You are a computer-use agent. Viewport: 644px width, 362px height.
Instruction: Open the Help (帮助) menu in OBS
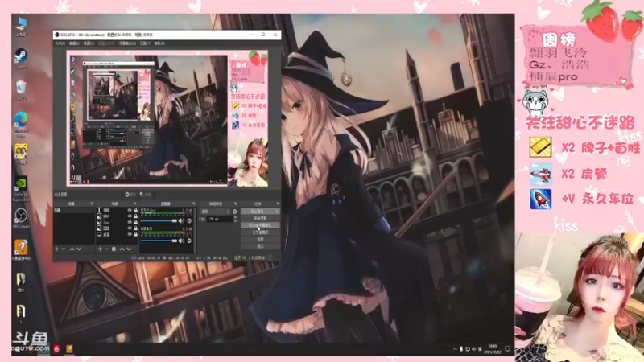[x=159, y=43]
